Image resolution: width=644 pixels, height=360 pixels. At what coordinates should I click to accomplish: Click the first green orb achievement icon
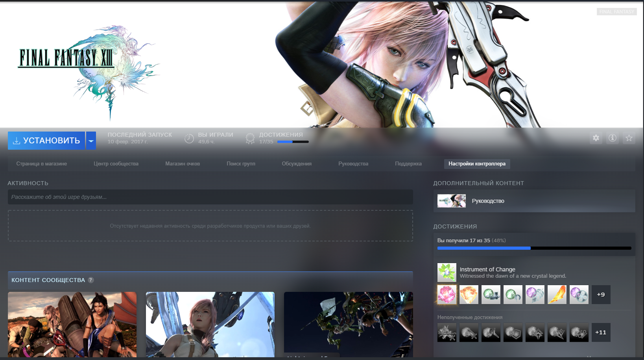point(491,295)
